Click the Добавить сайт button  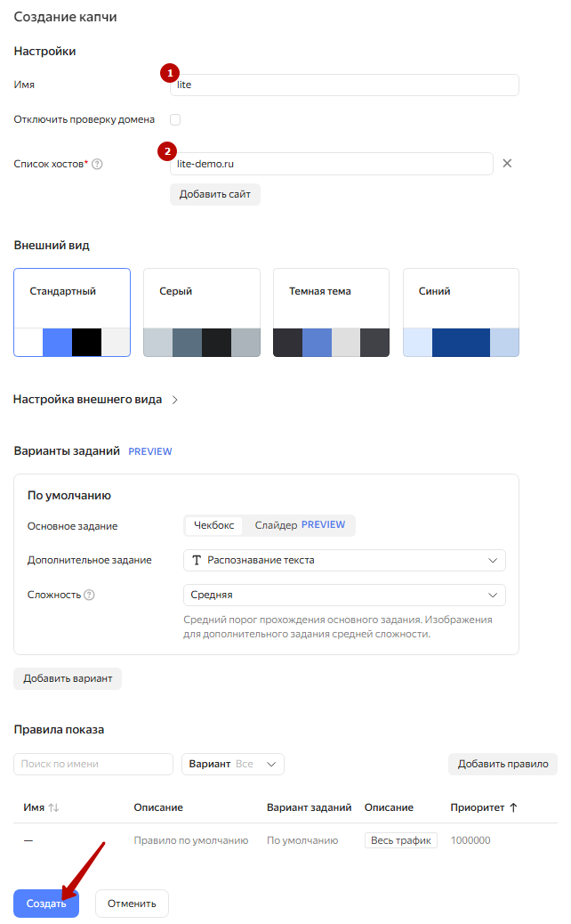[215, 194]
